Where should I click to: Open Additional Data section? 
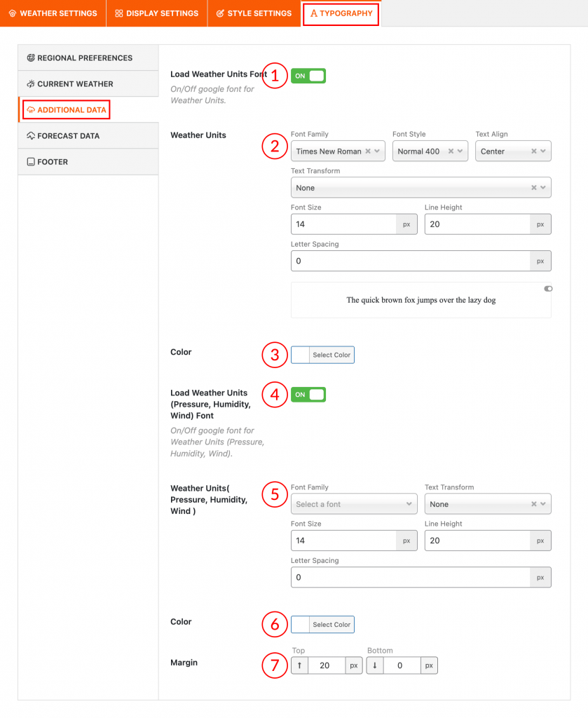point(88,110)
